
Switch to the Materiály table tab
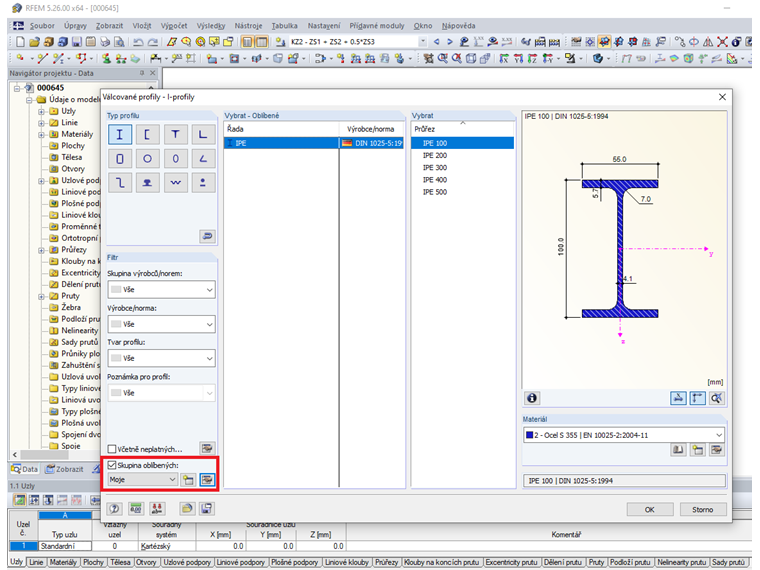63,562
